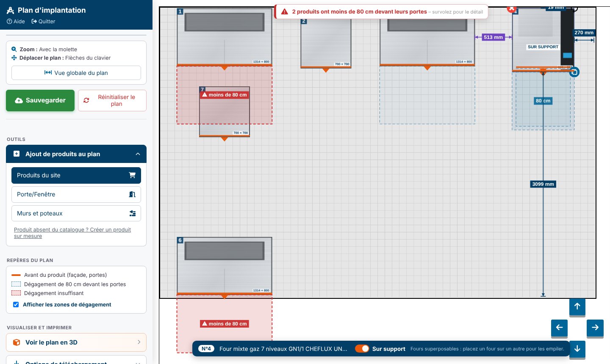The width and height of the screenshot is (610, 364).
Task: Click the Plan d'implantation logo icon
Action: (11, 10)
